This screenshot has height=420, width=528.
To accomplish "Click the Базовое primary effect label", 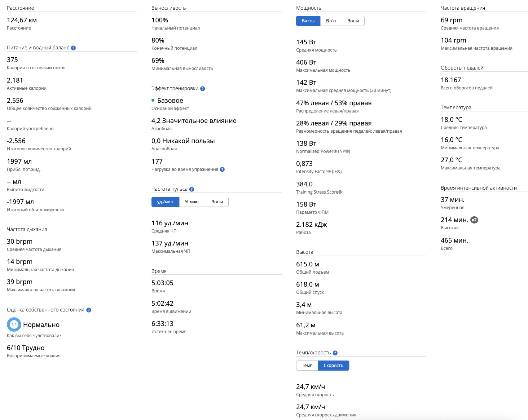I will point(170,101).
